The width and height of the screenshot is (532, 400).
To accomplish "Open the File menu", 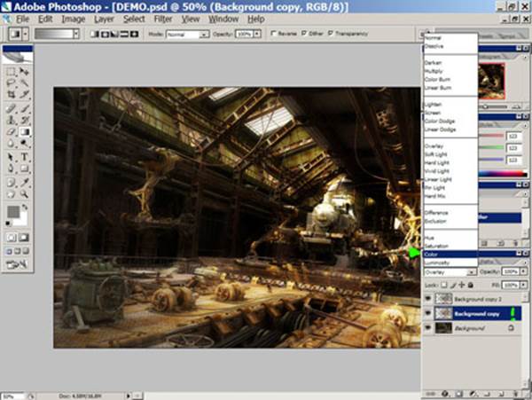I will [22, 19].
